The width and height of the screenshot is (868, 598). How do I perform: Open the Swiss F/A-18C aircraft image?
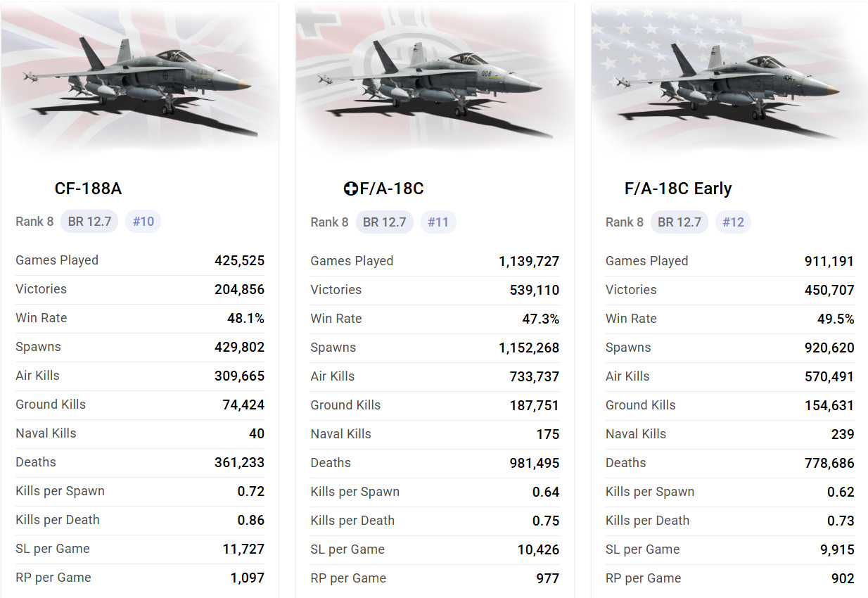(x=435, y=77)
